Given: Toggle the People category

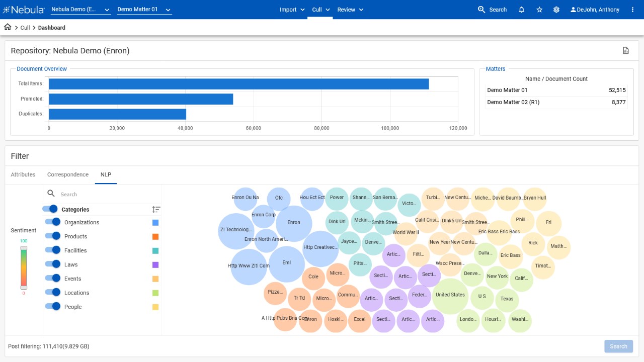Looking at the screenshot, I should tap(52, 306).
